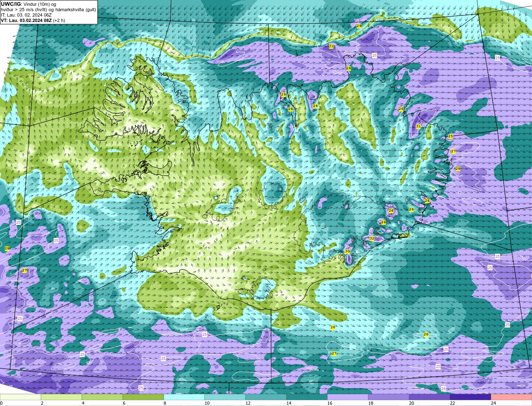The image size is (532, 406).
Task: Click the legend scale label "10"
Action: pos(207,403)
